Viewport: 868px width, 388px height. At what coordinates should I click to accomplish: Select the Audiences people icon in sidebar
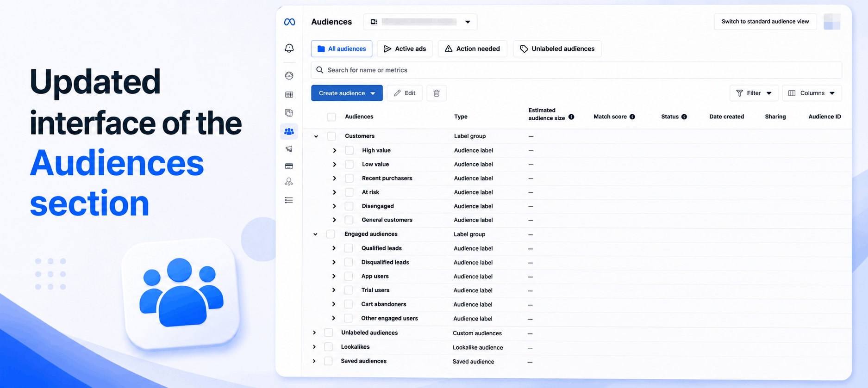(289, 131)
